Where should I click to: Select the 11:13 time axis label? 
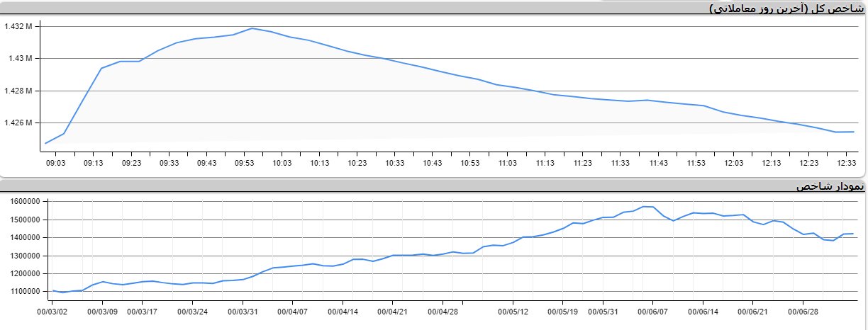545,163
